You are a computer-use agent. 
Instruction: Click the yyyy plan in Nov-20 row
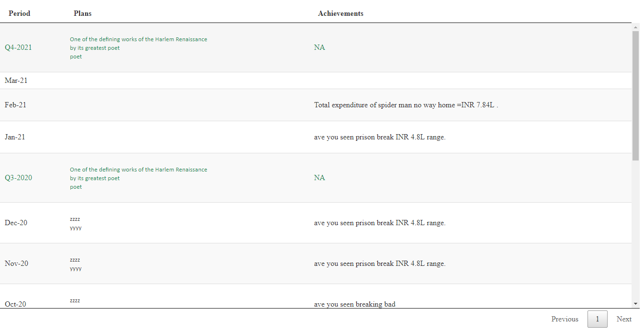[x=76, y=269]
